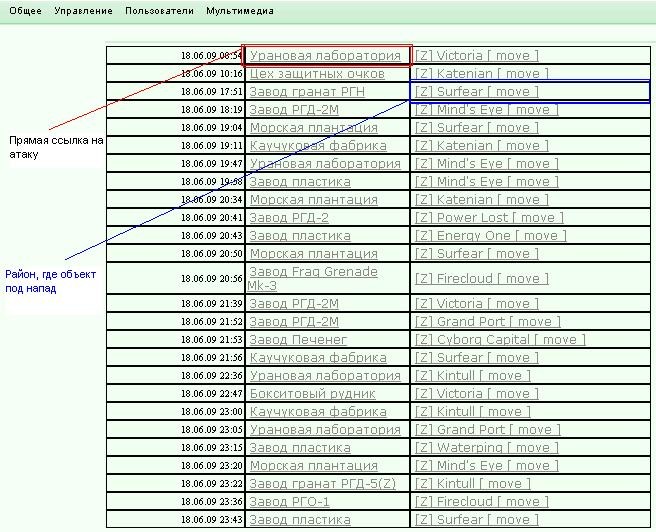Open the Пользователи menu
656x532 pixels.
tap(159, 11)
